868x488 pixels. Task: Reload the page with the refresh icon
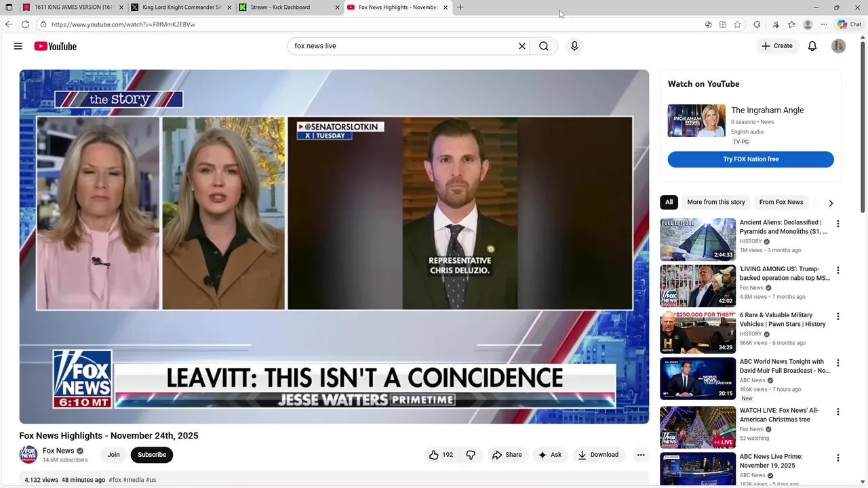click(x=25, y=24)
